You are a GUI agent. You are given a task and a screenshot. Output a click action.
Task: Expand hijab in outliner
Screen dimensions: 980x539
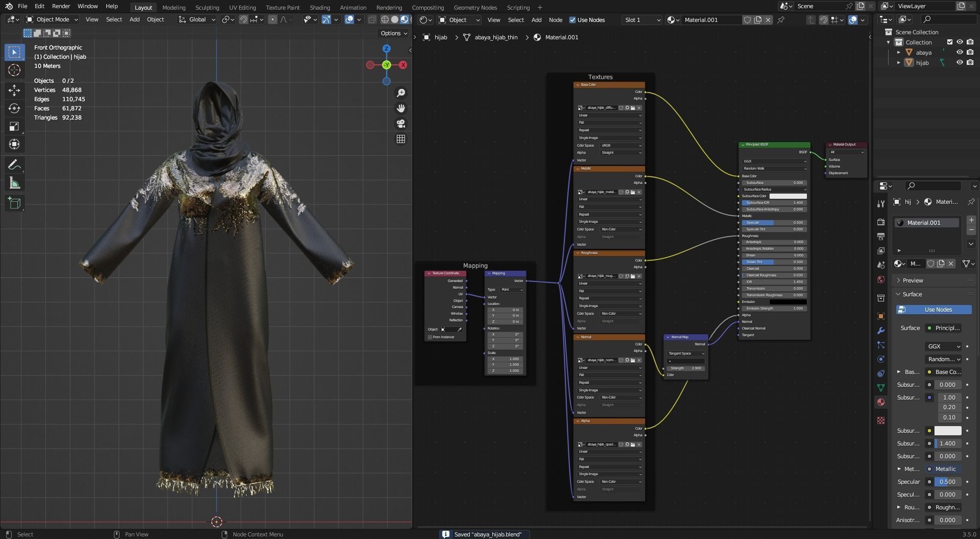899,62
